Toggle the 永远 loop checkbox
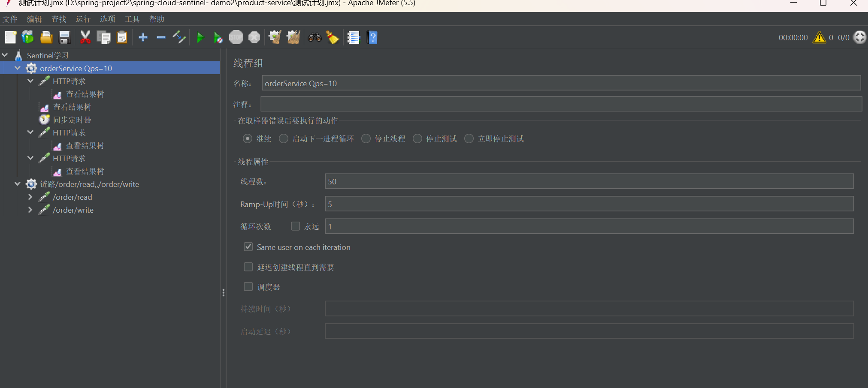The image size is (868, 388). coord(296,226)
